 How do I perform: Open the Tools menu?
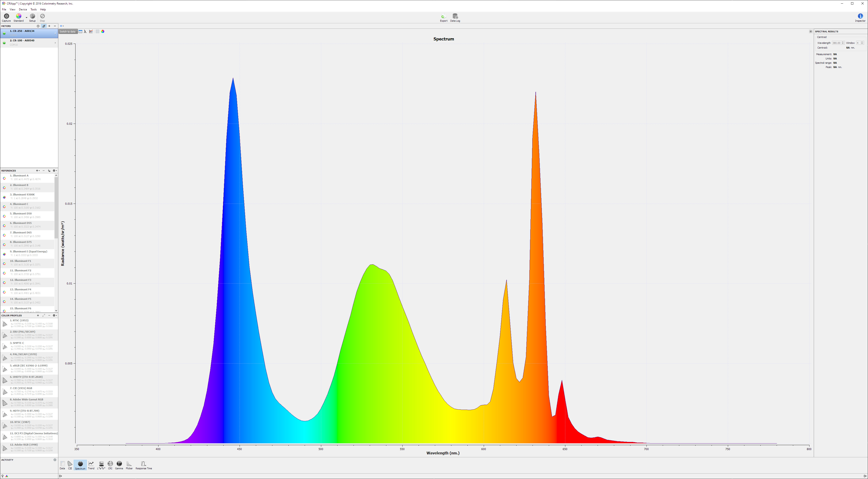(33, 9)
